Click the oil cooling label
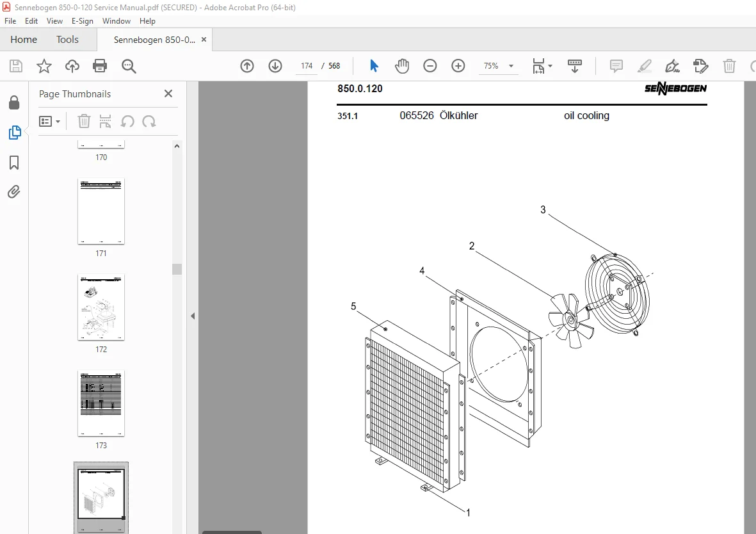The width and height of the screenshot is (756, 534). point(587,116)
